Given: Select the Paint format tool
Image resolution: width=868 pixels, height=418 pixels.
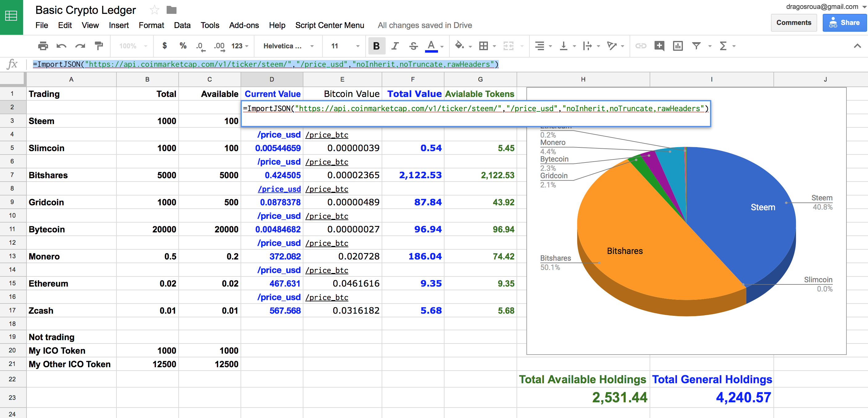Looking at the screenshot, I should [99, 46].
